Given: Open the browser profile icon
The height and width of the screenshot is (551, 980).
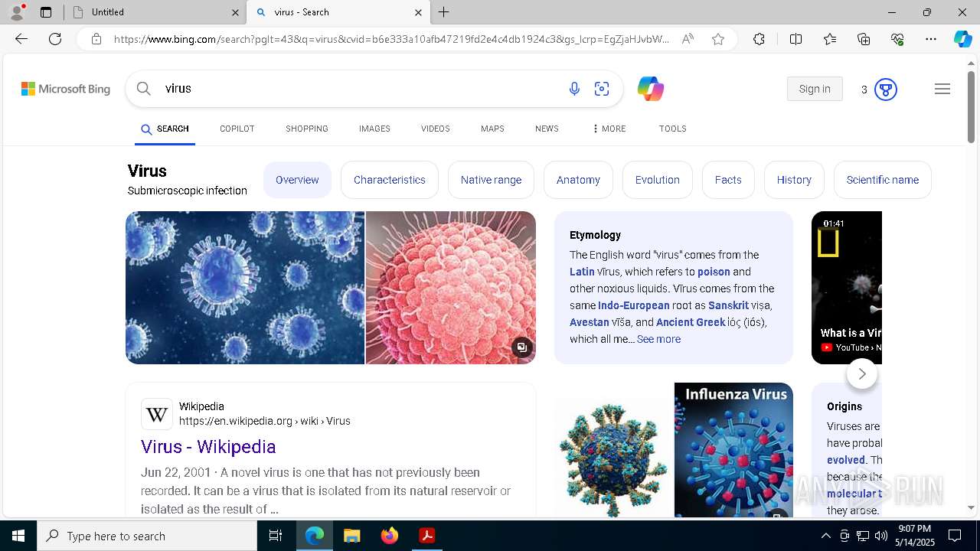Looking at the screenshot, I should [x=17, y=12].
